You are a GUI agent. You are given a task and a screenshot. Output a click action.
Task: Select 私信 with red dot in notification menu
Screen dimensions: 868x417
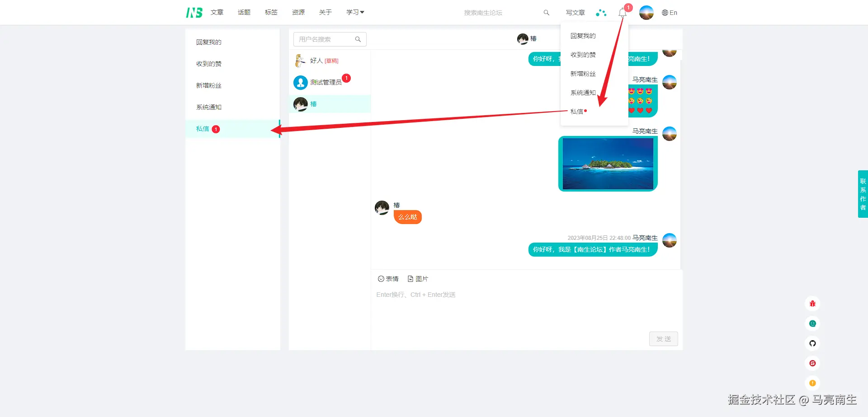click(577, 111)
